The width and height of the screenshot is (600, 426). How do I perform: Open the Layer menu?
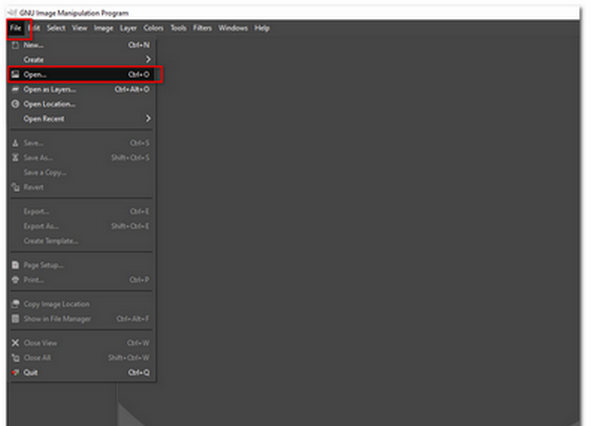pyautogui.click(x=128, y=28)
